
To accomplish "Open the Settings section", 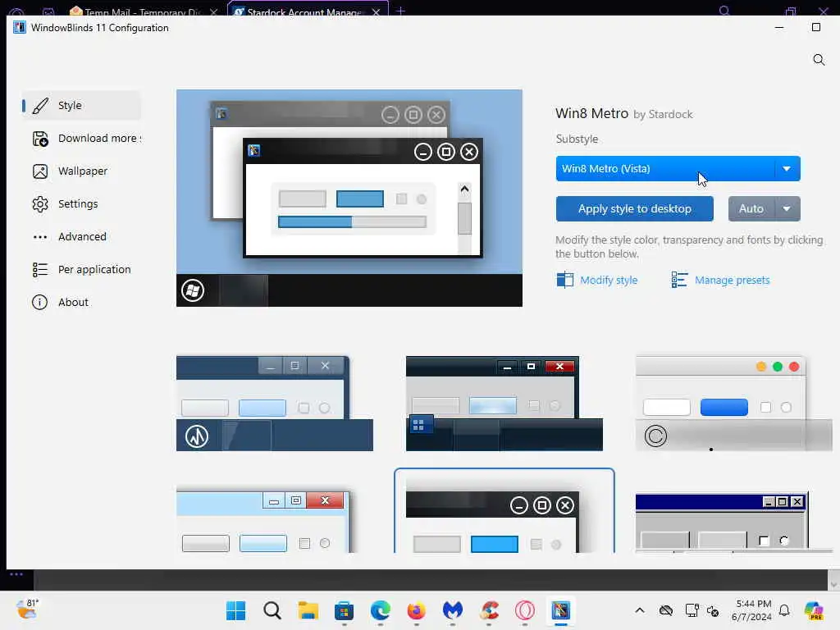I will pyautogui.click(x=81, y=203).
